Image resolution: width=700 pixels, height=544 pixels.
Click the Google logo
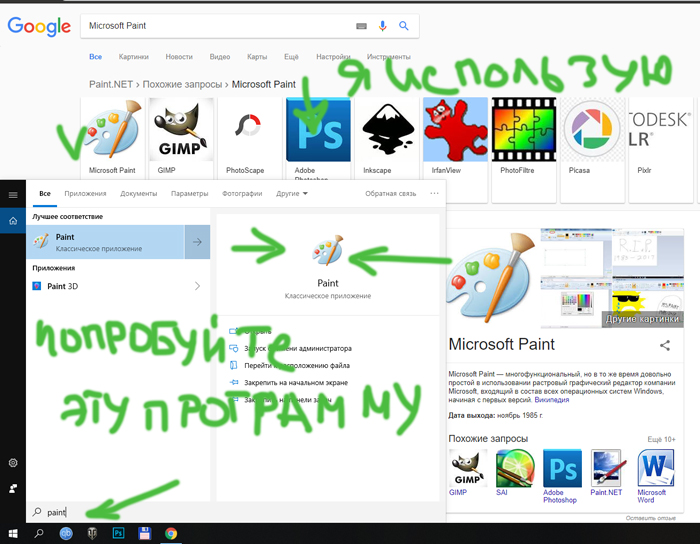(39, 27)
